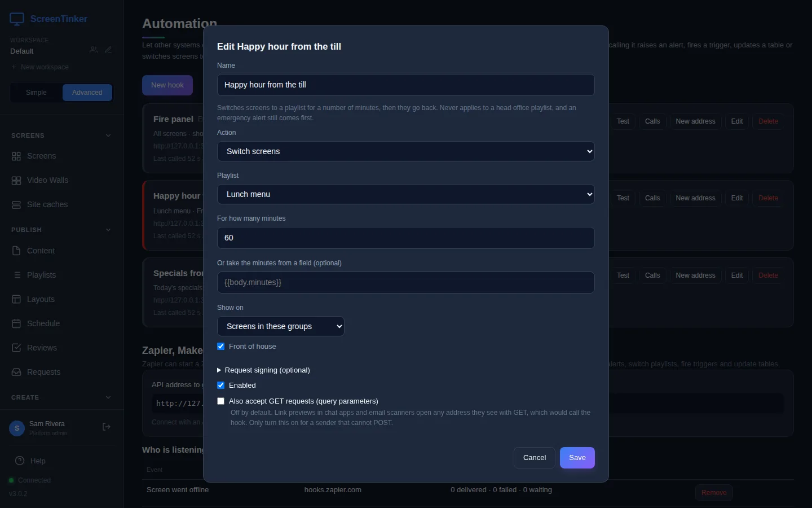Expand Request signing (optional) section
The image size is (812, 508).
263,370
